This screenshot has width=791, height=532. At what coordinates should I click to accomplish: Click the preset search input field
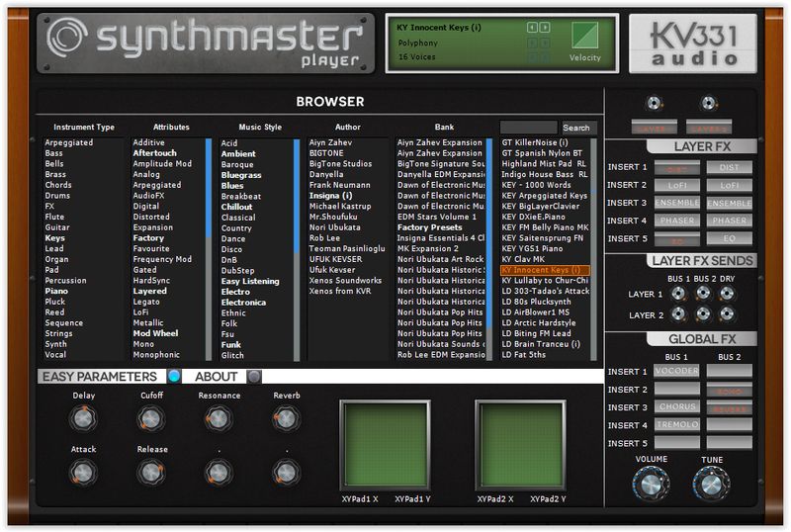pyautogui.click(x=528, y=128)
